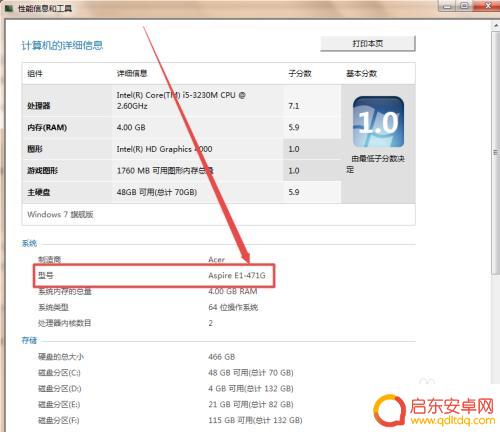Click the 64 位操作系统 value
500x432 pixels.
[233, 307]
